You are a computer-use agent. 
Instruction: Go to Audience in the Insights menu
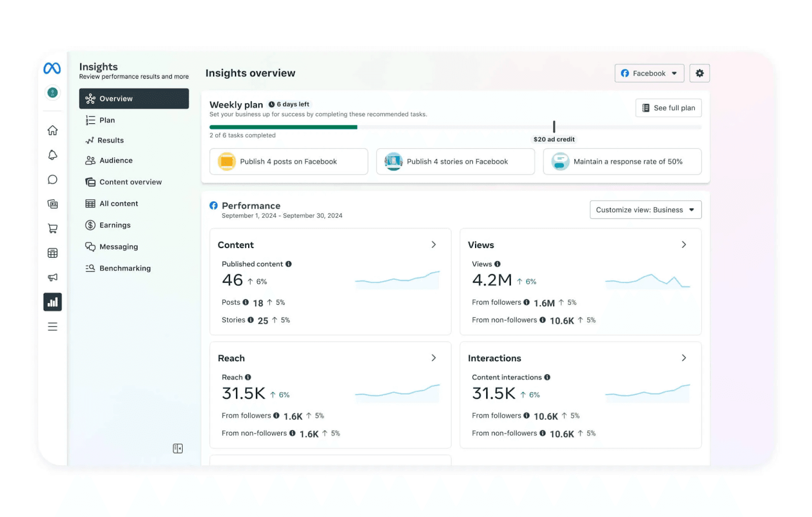(x=116, y=160)
